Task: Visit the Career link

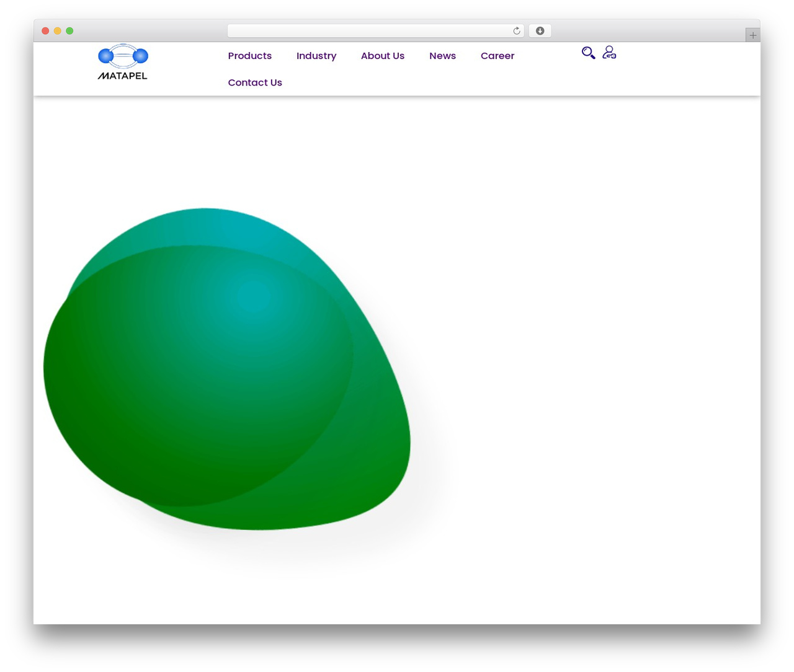Action: 497,56
